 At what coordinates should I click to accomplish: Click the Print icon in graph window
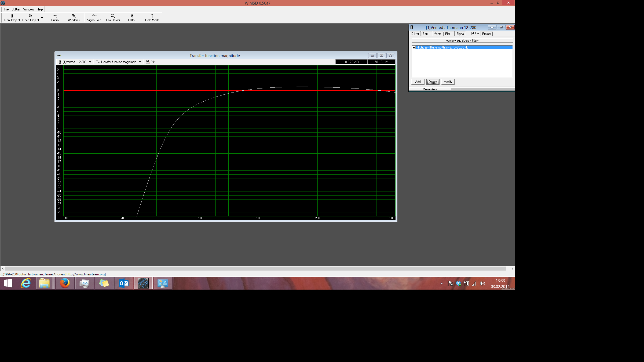[x=148, y=62]
